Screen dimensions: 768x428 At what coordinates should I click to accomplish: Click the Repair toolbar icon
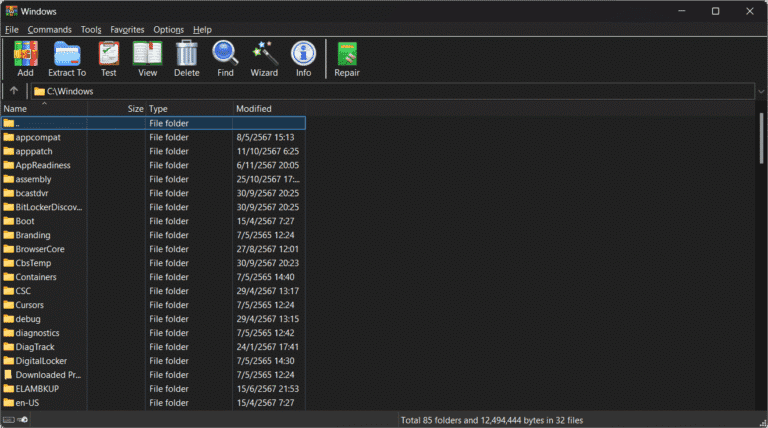[347, 54]
